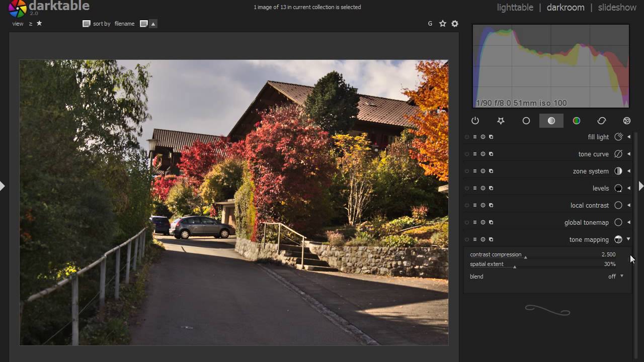Image resolution: width=644 pixels, height=362 pixels.
Task: Expand the fill light module
Action: (628, 137)
